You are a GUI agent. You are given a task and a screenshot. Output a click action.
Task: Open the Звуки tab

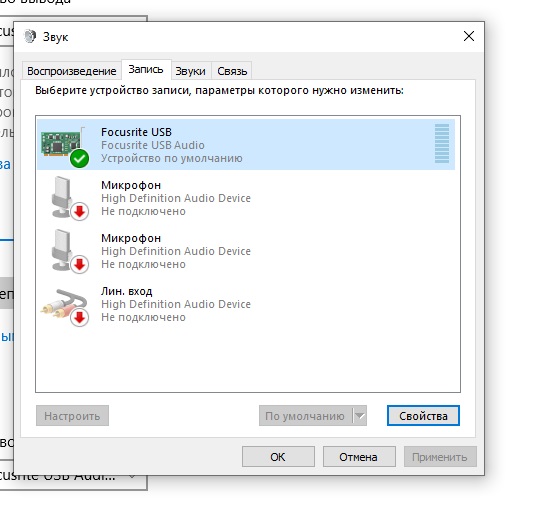[x=190, y=71]
